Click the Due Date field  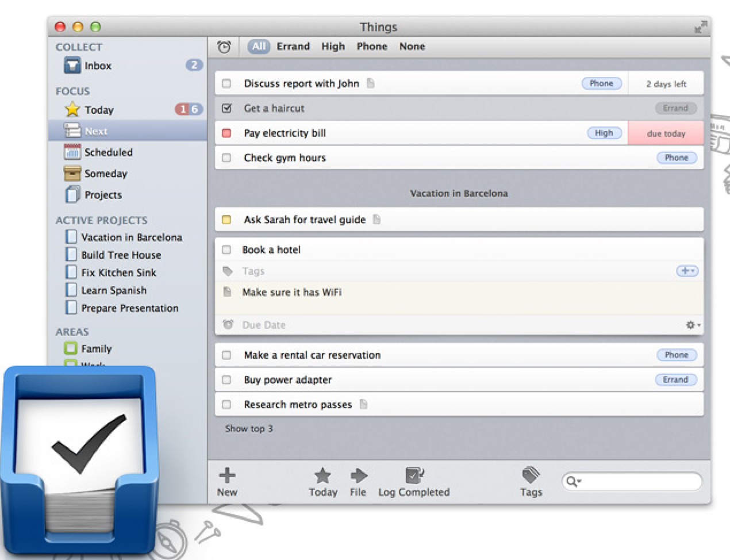tap(460, 325)
